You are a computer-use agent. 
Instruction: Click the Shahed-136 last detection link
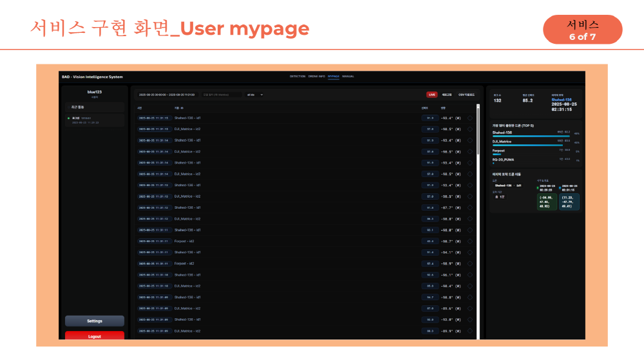coord(562,99)
